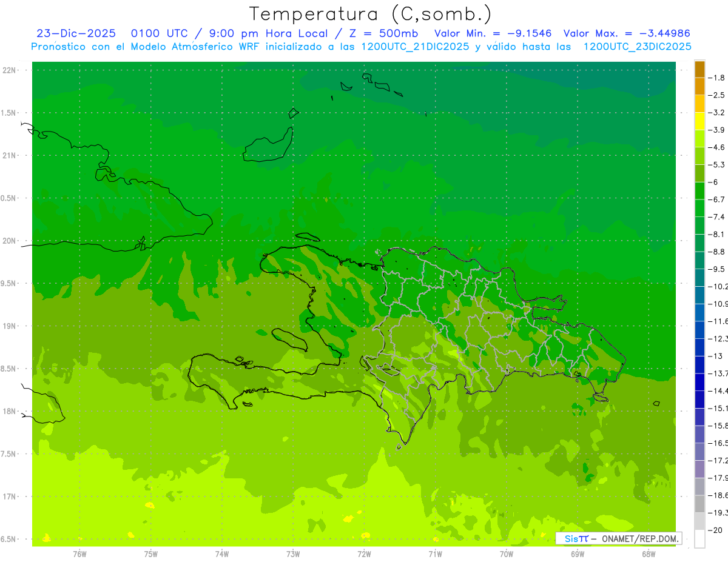This screenshot has width=728, height=562.
Task: Select the "0100 UTC" time text
Action: click(160, 33)
